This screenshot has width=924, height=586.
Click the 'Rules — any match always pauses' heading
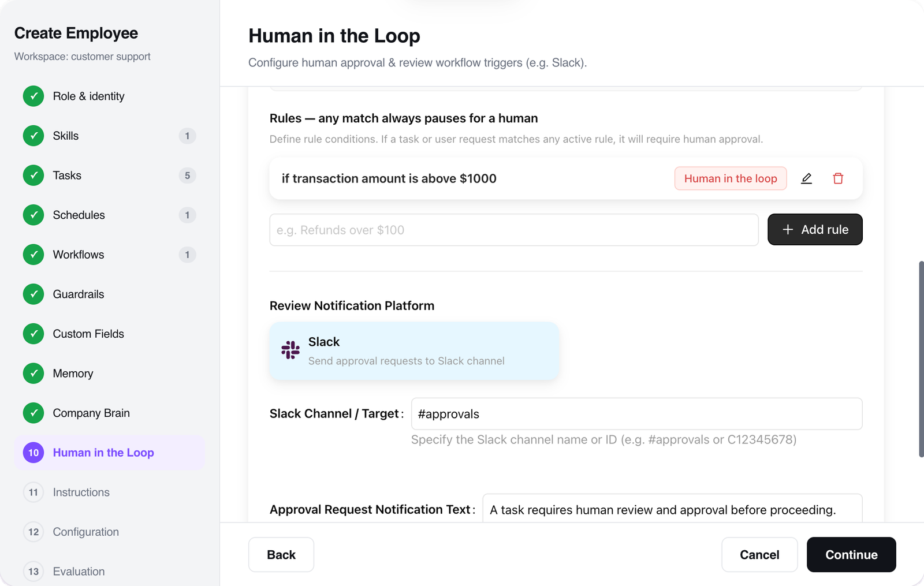pyautogui.click(x=404, y=118)
